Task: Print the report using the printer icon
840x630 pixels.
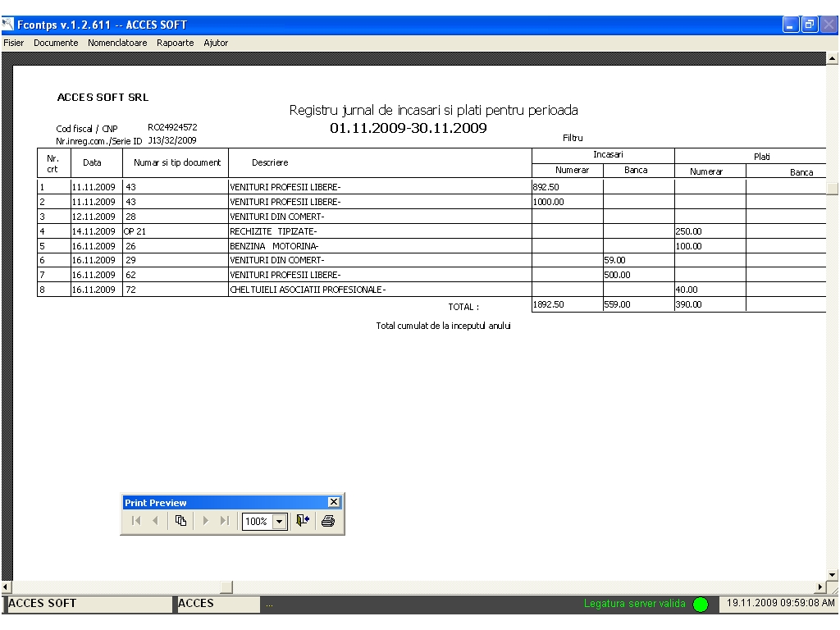Action: (x=328, y=521)
